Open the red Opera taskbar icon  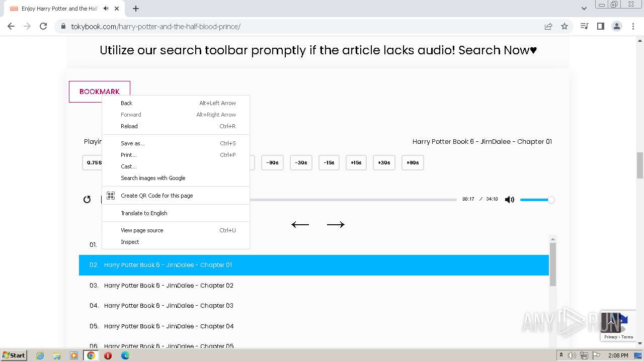click(108, 355)
